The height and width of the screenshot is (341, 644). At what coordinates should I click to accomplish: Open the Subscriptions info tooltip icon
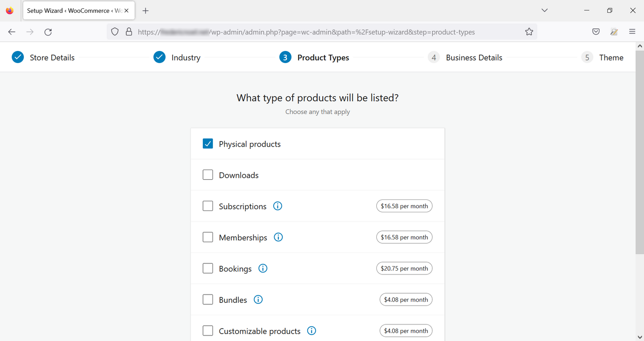pos(277,206)
